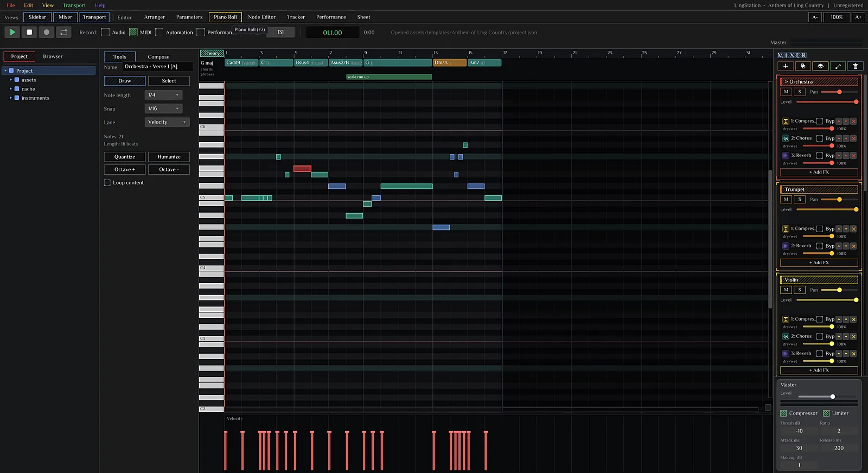
Task: Expand the assets folder
Action: pos(10,80)
